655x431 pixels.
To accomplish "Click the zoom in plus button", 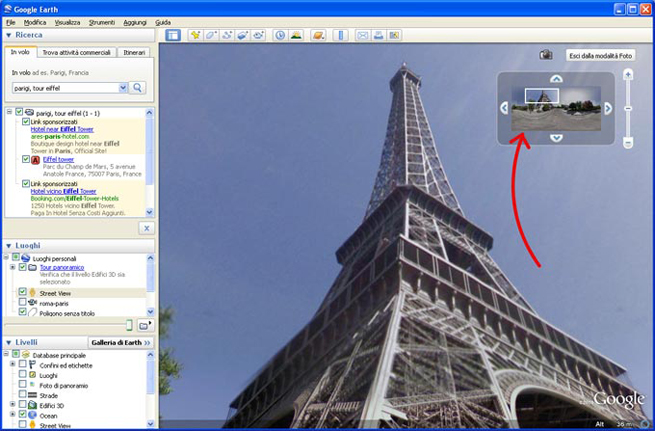I will coord(628,75).
